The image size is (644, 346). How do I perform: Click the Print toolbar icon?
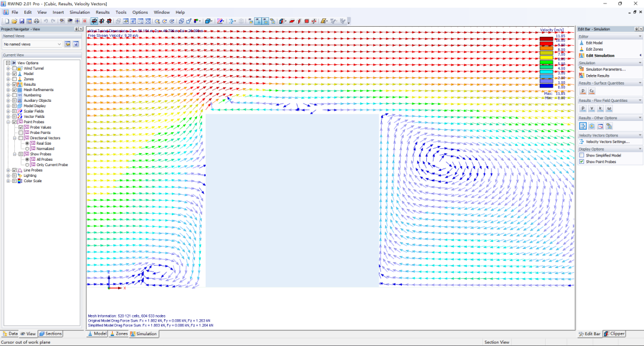[x=36, y=21]
